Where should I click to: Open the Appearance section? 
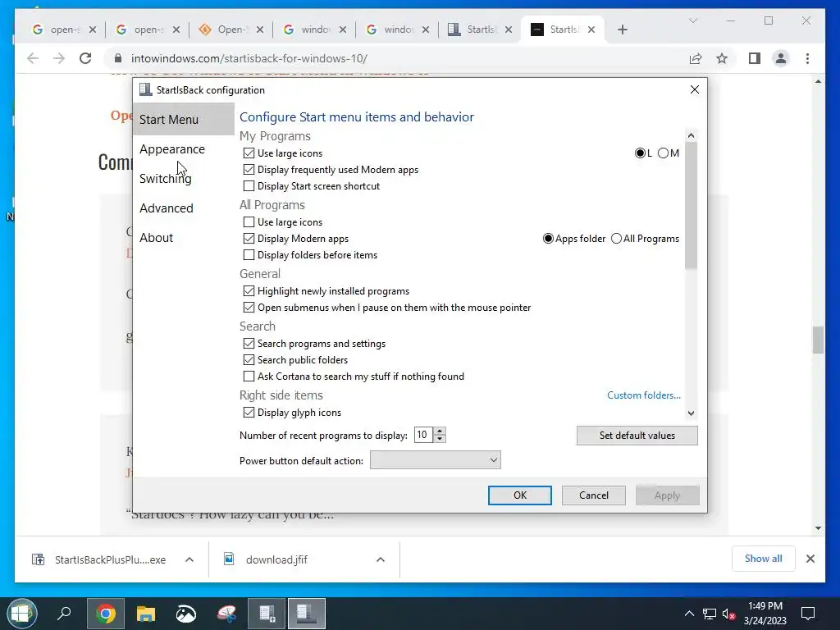(172, 149)
